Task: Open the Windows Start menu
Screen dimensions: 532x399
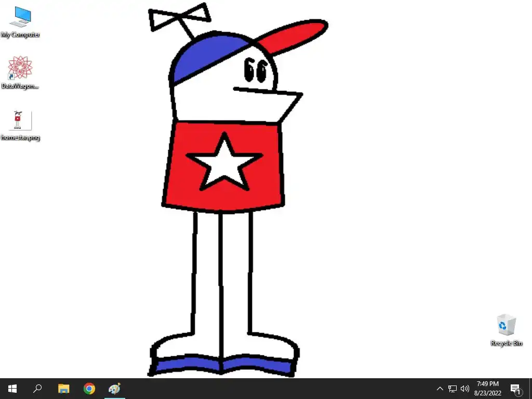Action: coord(12,389)
